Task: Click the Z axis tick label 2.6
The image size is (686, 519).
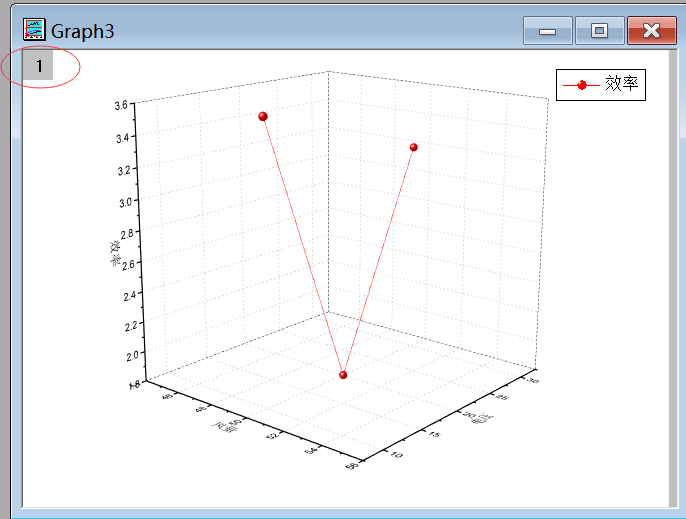Action: 129,265
